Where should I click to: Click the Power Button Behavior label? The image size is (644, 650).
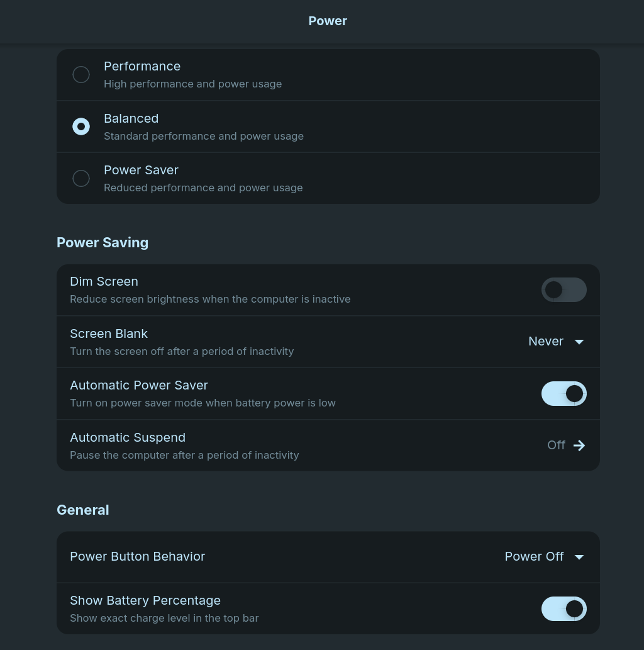137,556
